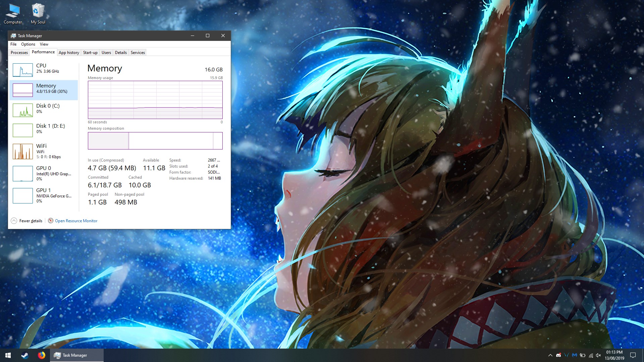
Task: Open the View menu
Action: tap(44, 44)
